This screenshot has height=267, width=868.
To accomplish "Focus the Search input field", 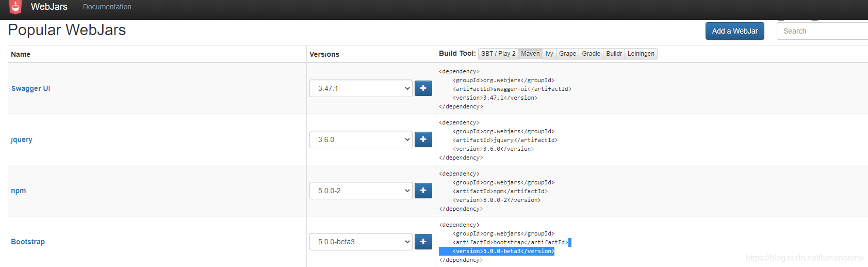I will (x=822, y=31).
